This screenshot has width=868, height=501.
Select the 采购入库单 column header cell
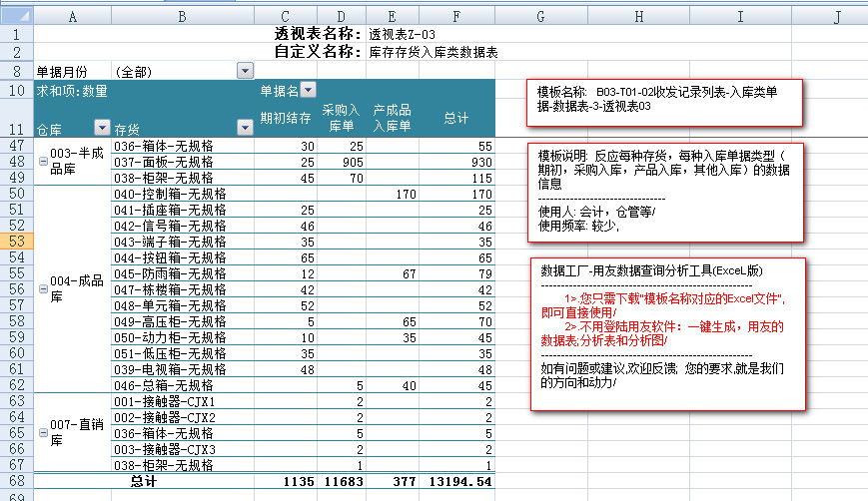[341, 118]
